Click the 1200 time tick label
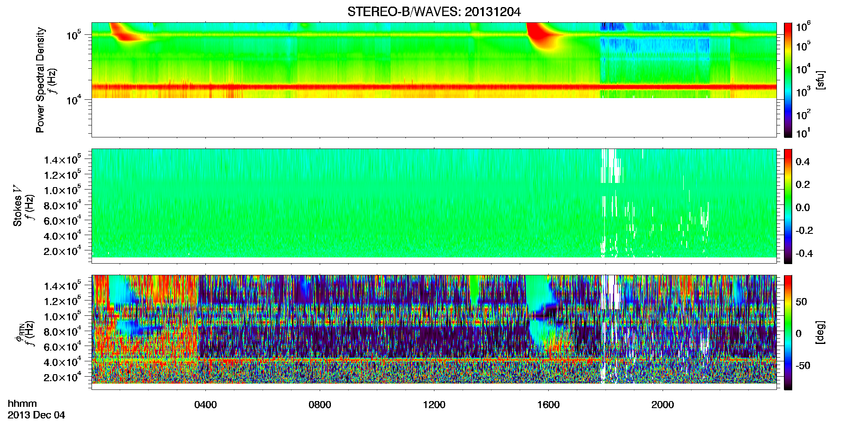Image resolution: width=868 pixels, height=447 pixels. [434, 405]
